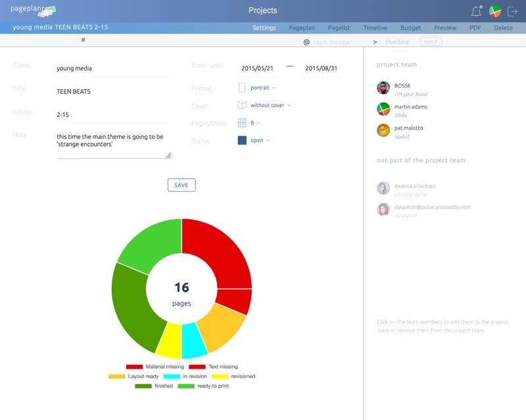Viewport: 526px width, 420px height.
Task: Click the cyan in-revision chart segment
Action: tap(193, 341)
